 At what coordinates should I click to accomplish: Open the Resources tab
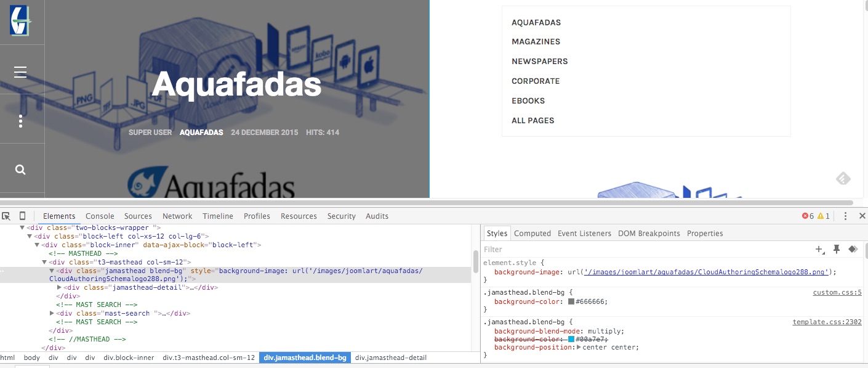click(299, 216)
